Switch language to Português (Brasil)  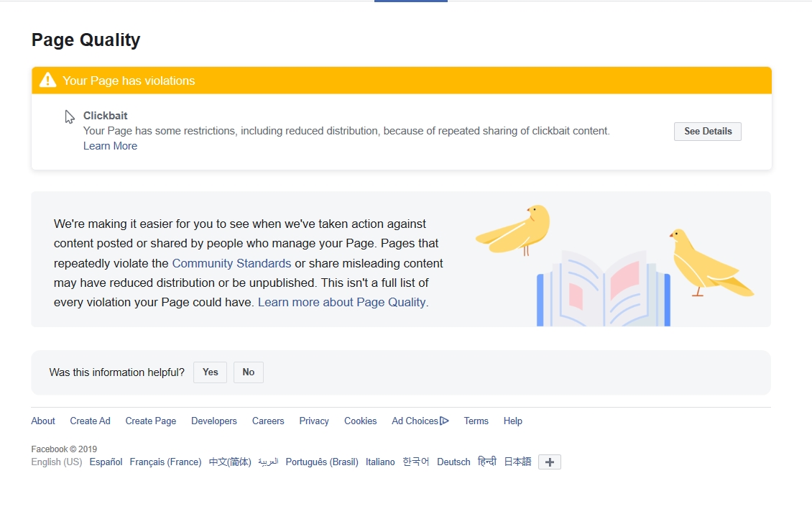coord(322,462)
